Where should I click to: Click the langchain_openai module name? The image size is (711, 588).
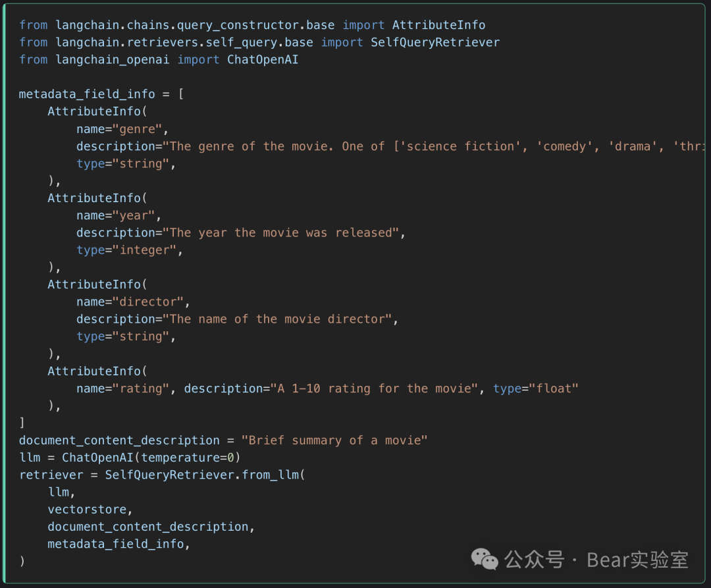click(113, 59)
